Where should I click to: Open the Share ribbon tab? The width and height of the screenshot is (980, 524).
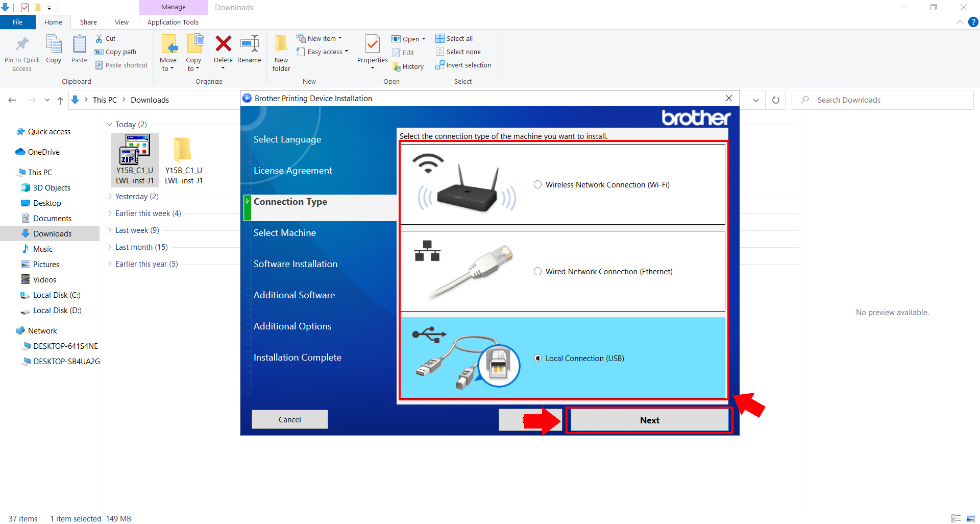point(88,22)
